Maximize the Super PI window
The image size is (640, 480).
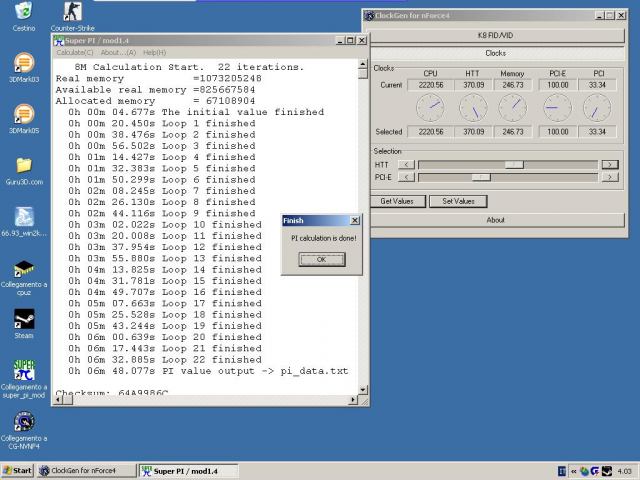350,40
